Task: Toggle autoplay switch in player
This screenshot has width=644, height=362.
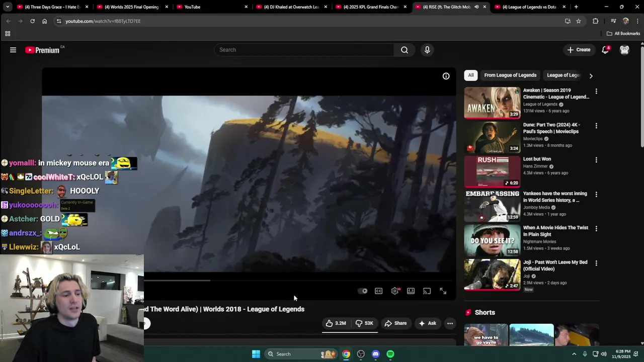Action: pos(363,291)
